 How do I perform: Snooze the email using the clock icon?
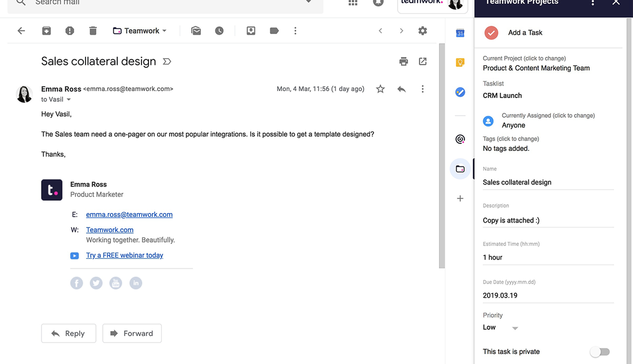219,31
